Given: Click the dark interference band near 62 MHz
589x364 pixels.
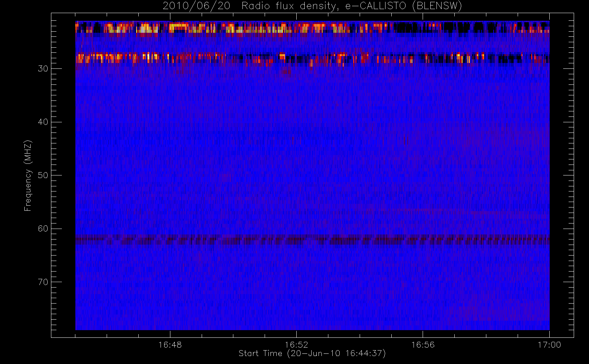Looking at the screenshot, I should pyautogui.click(x=312, y=240).
